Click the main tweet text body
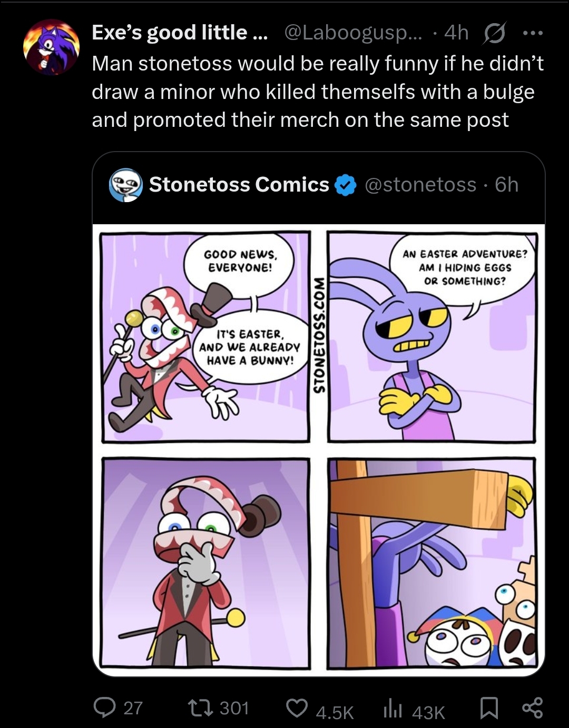Viewport: 569px width, 728px height. point(318,92)
